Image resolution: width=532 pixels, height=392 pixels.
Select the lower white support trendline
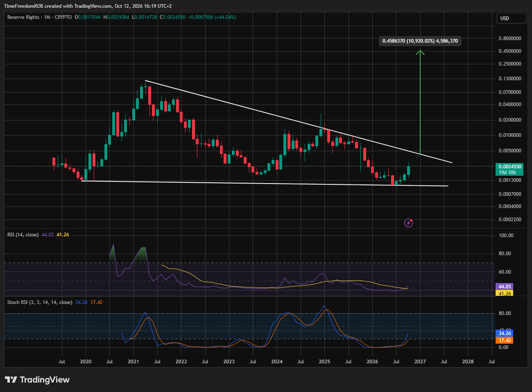point(265,183)
